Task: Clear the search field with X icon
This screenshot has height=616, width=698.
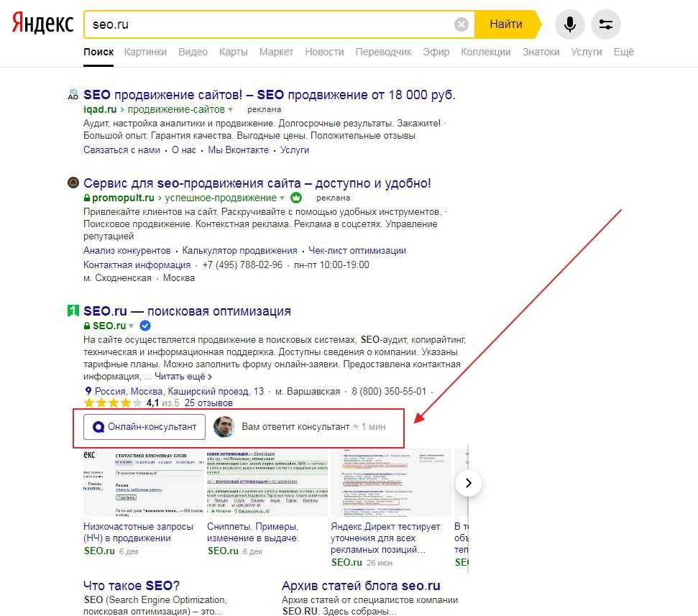Action: [x=461, y=24]
